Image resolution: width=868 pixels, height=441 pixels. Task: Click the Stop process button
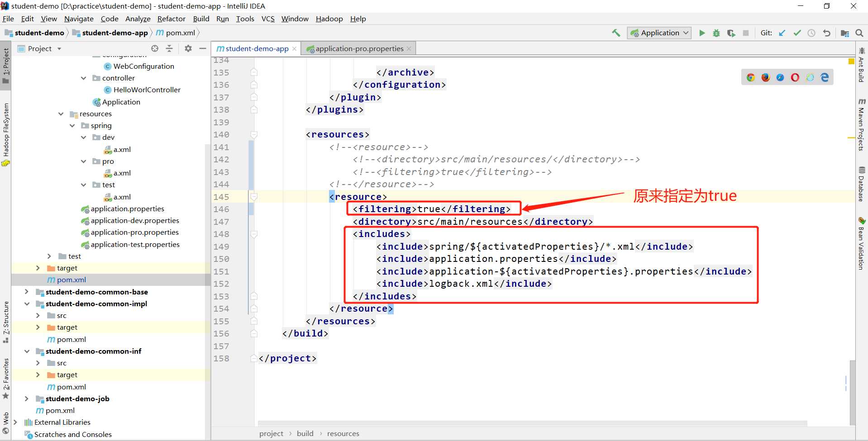pyautogui.click(x=746, y=33)
